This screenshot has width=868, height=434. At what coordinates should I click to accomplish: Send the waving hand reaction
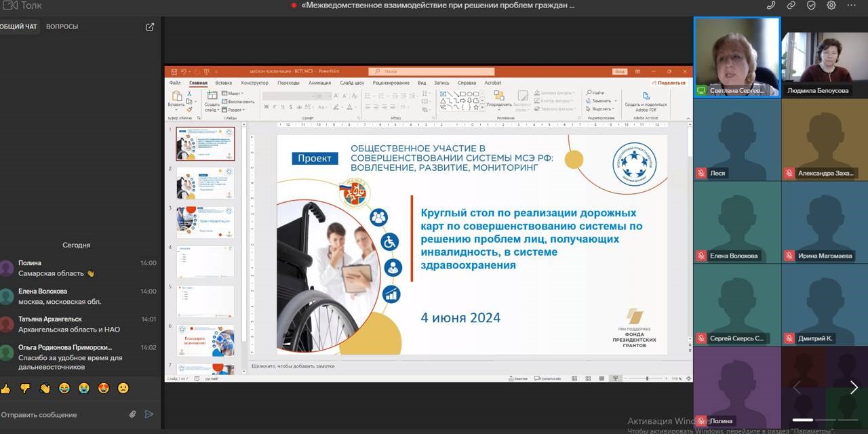pyautogui.click(x=45, y=389)
